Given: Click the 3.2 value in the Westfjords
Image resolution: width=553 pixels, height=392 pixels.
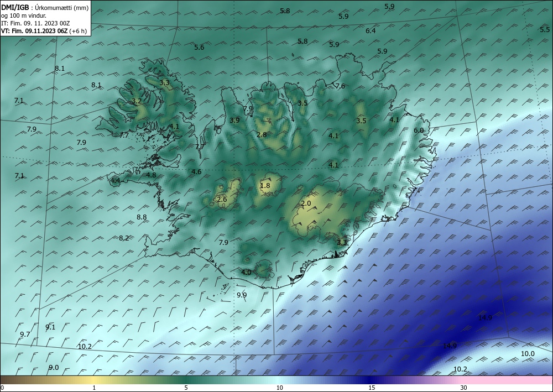Looking at the screenshot, I should [x=137, y=101].
